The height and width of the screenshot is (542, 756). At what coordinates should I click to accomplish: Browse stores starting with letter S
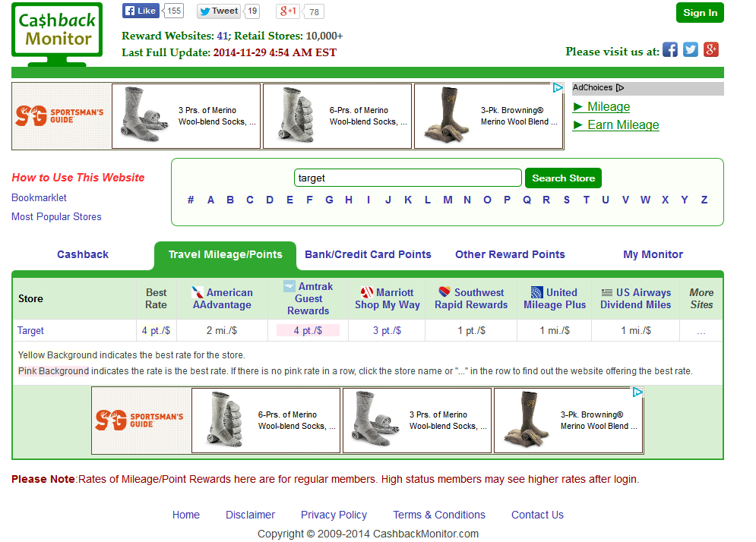567,200
